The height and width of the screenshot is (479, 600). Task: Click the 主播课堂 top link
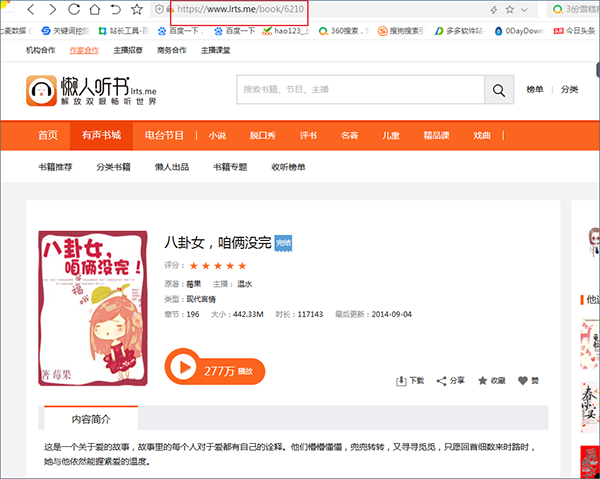point(215,50)
